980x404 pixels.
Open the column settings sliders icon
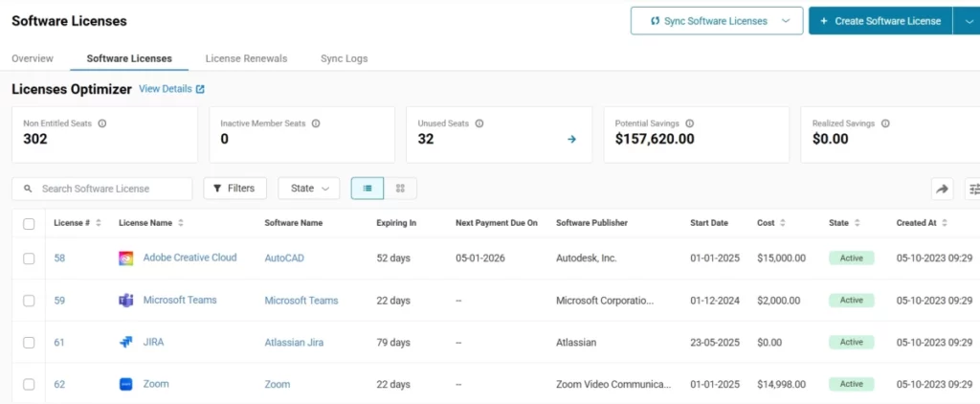point(973,189)
